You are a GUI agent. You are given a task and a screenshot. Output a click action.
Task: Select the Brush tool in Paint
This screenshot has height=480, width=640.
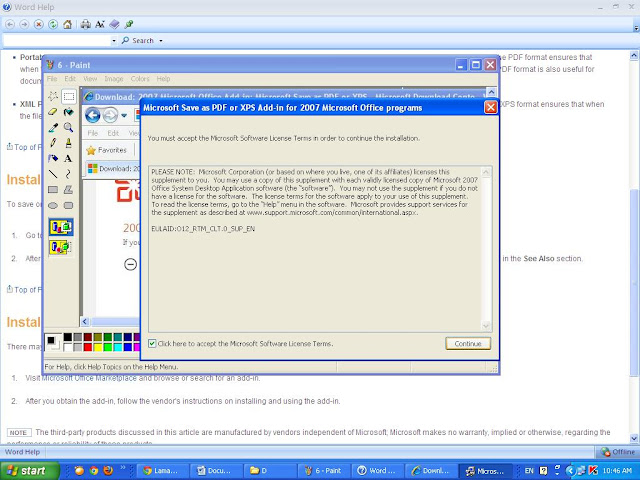tap(69, 143)
